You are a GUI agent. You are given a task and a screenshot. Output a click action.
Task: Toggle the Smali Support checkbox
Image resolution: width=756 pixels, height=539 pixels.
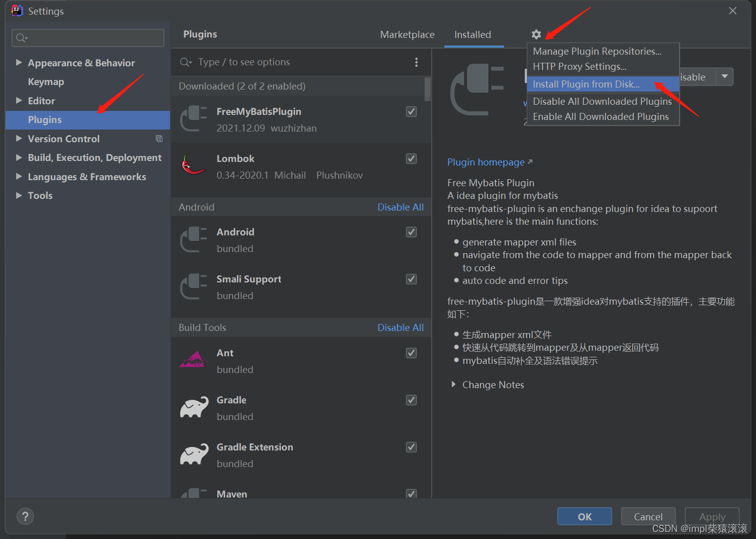click(x=411, y=279)
